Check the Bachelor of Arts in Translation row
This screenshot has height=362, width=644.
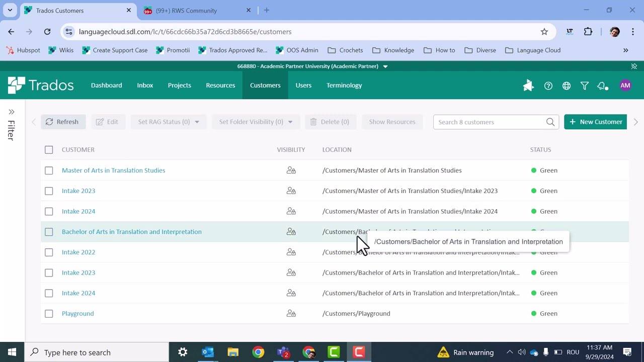[49, 232]
